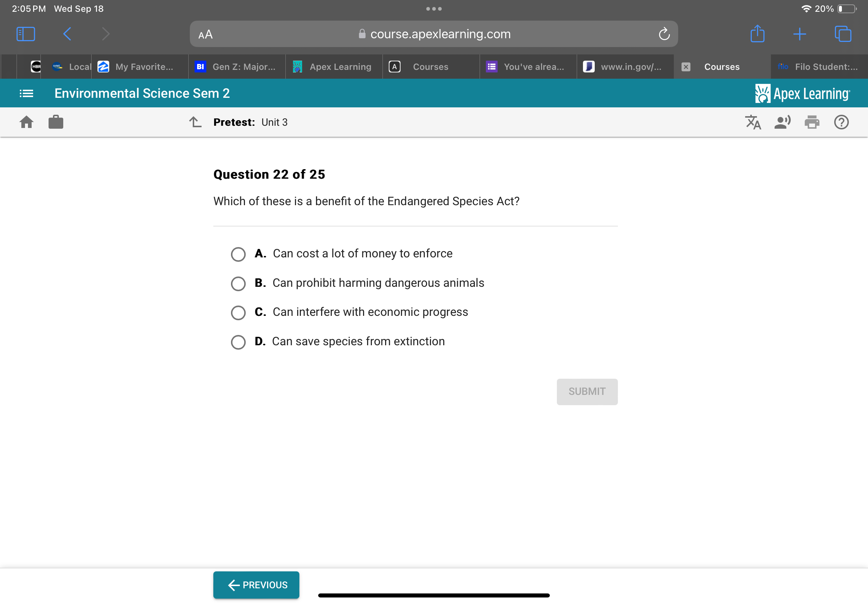Select radio button for answer B
The height and width of the screenshot is (603, 868).
coord(238,283)
